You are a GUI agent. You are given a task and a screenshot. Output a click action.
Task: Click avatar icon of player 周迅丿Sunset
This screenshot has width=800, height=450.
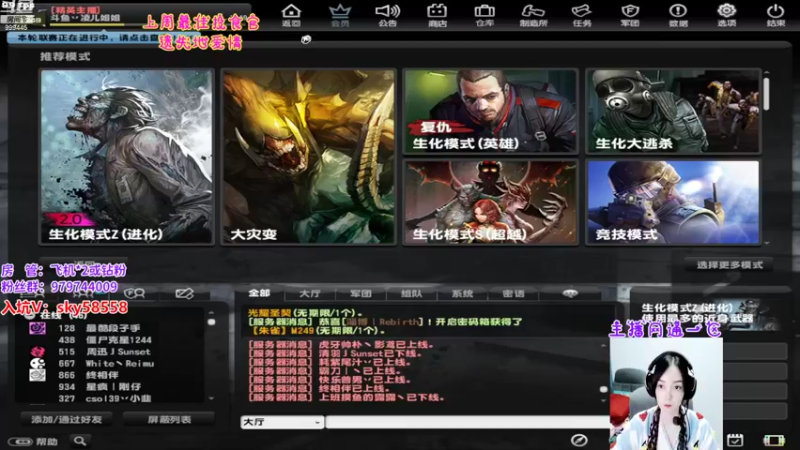pyautogui.click(x=37, y=352)
